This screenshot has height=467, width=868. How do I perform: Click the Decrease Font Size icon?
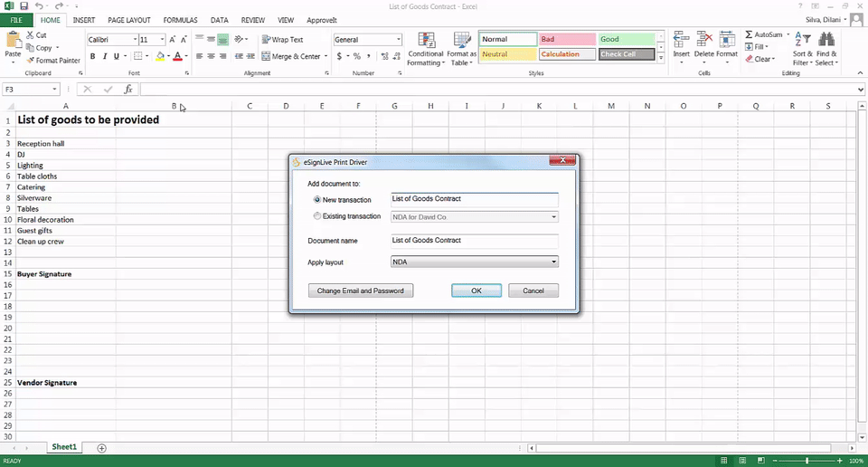click(184, 39)
